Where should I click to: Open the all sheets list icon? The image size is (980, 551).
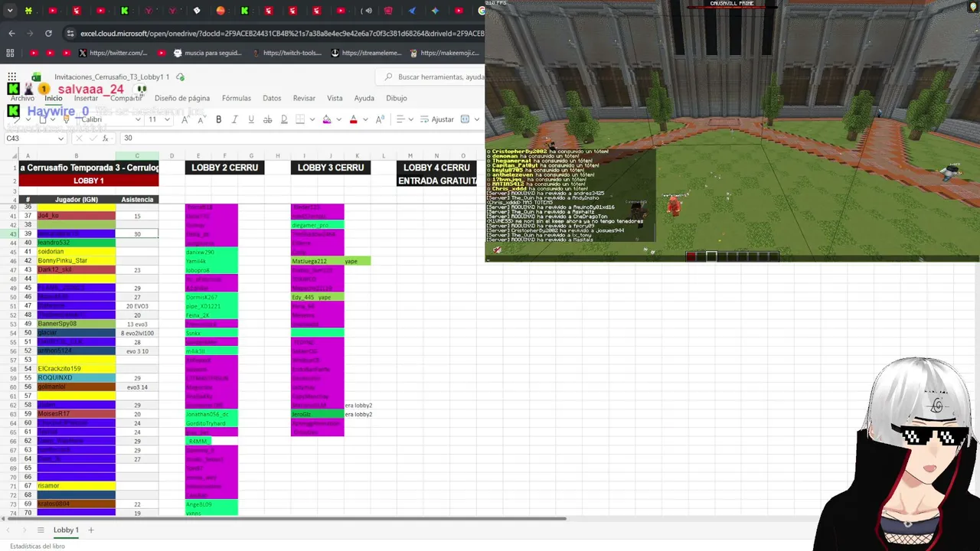[41, 530]
